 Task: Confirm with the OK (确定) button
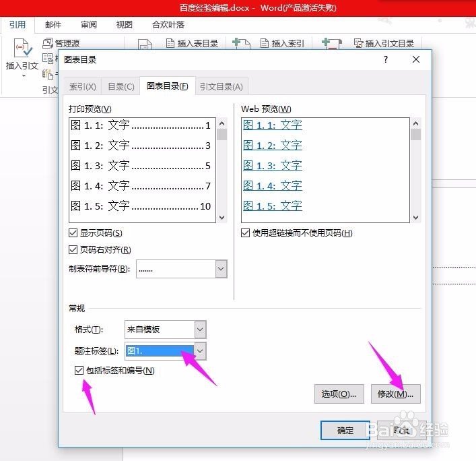(345, 430)
